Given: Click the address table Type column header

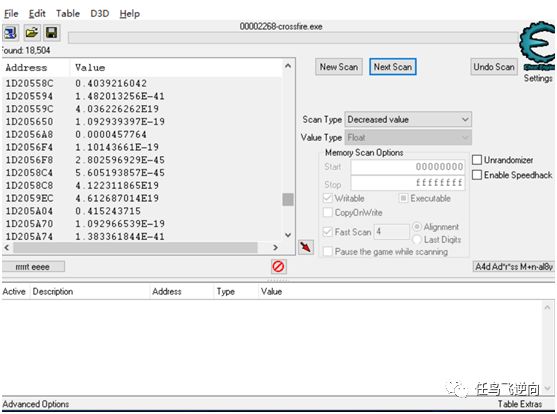Looking at the screenshot, I should [x=236, y=292].
